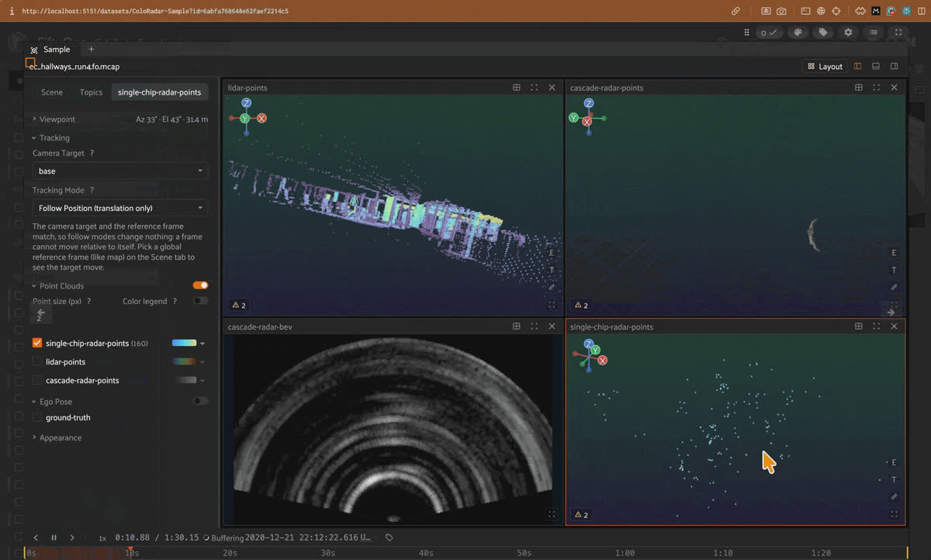
Task: Collapse the Point Clouds section
Action: tap(57, 286)
